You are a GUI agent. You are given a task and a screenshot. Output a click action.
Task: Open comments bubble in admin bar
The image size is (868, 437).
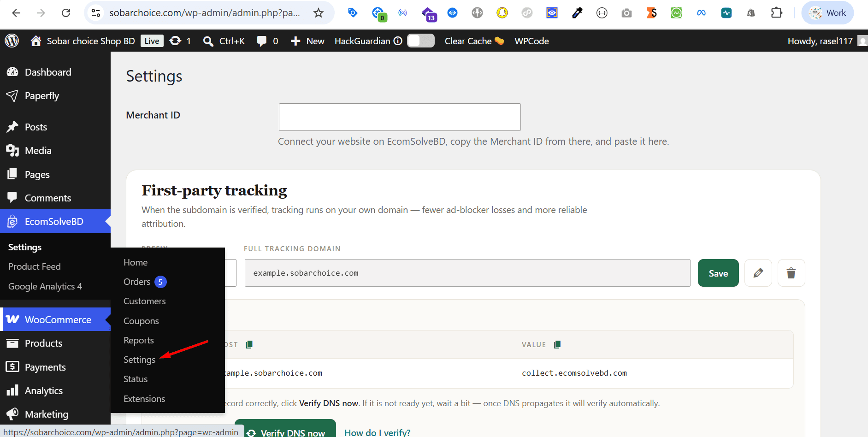tap(267, 41)
